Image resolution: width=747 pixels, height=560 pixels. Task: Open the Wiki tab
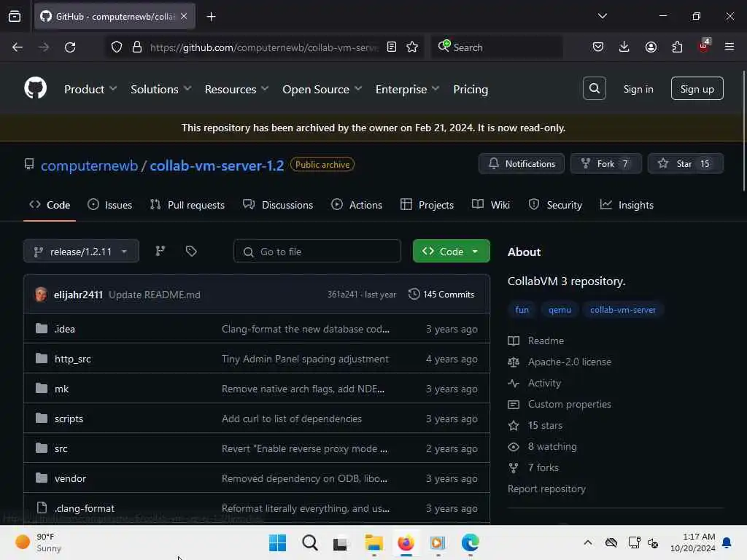coord(491,205)
